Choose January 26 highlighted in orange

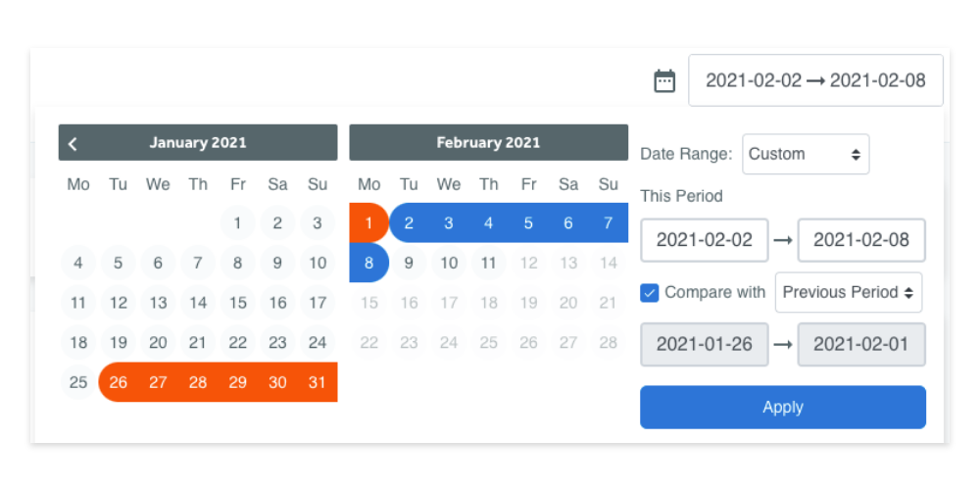(119, 382)
